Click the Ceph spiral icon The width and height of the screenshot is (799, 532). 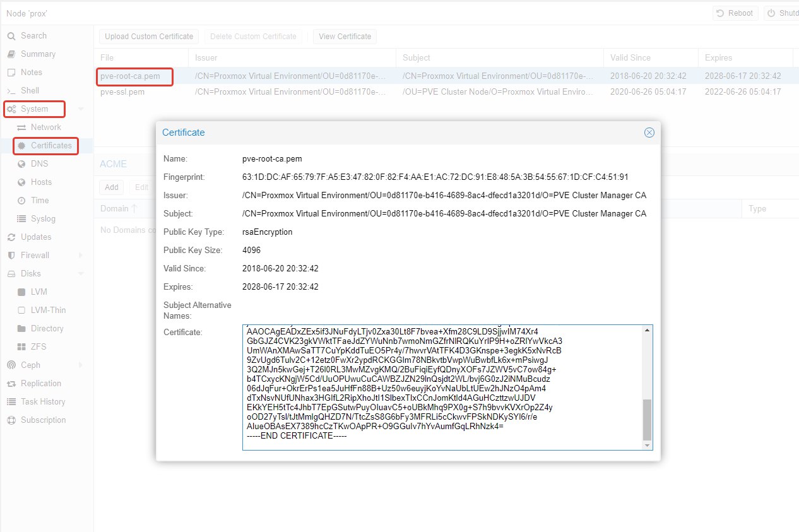coord(11,365)
